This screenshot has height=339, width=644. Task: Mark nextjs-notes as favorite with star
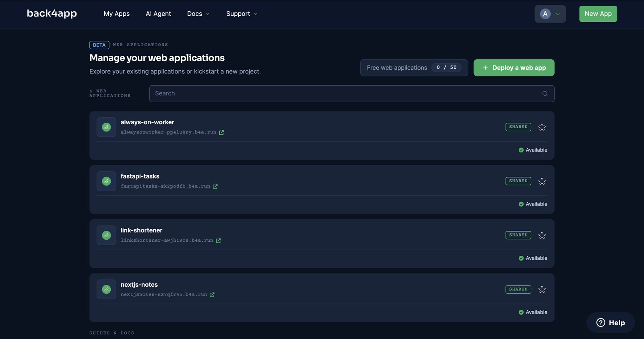[x=542, y=290]
